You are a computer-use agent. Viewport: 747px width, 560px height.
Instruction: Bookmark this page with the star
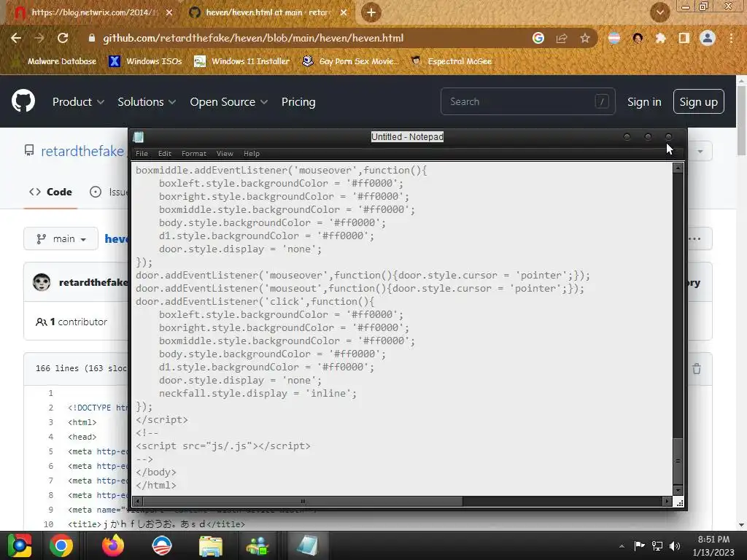[x=585, y=38]
